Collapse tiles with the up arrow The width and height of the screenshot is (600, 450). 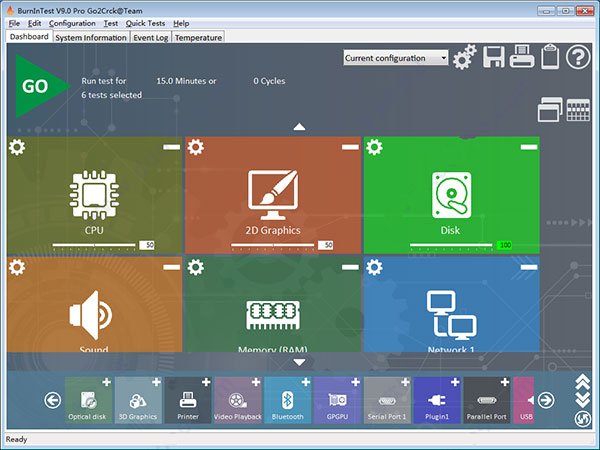(x=298, y=127)
